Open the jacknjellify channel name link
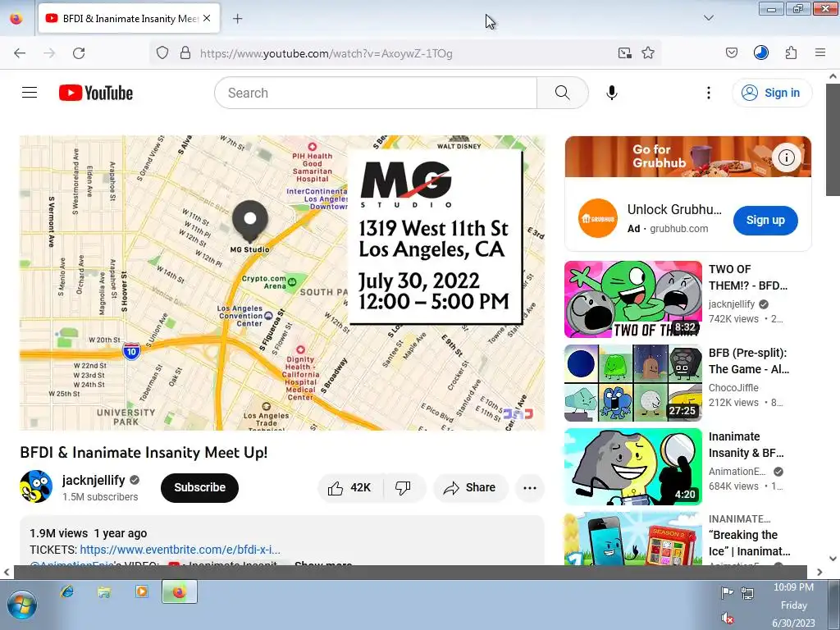The image size is (840, 630). (x=94, y=480)
